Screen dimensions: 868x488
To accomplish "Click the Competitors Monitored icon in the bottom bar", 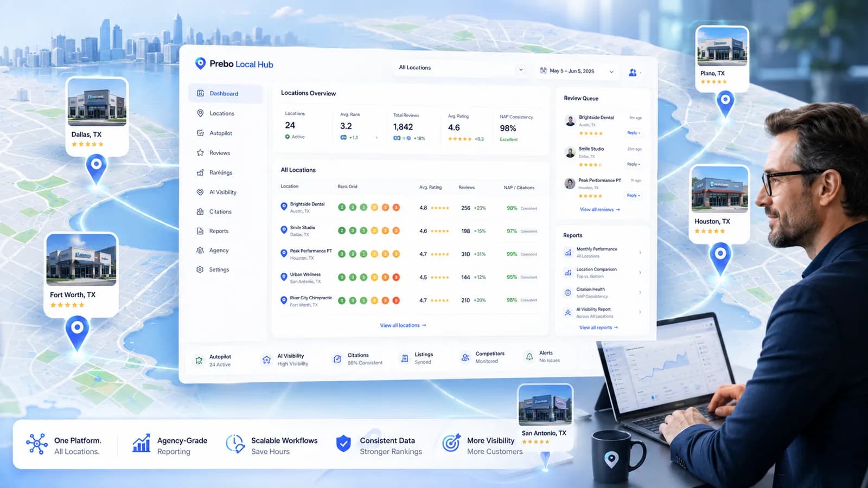I will 465,357.
